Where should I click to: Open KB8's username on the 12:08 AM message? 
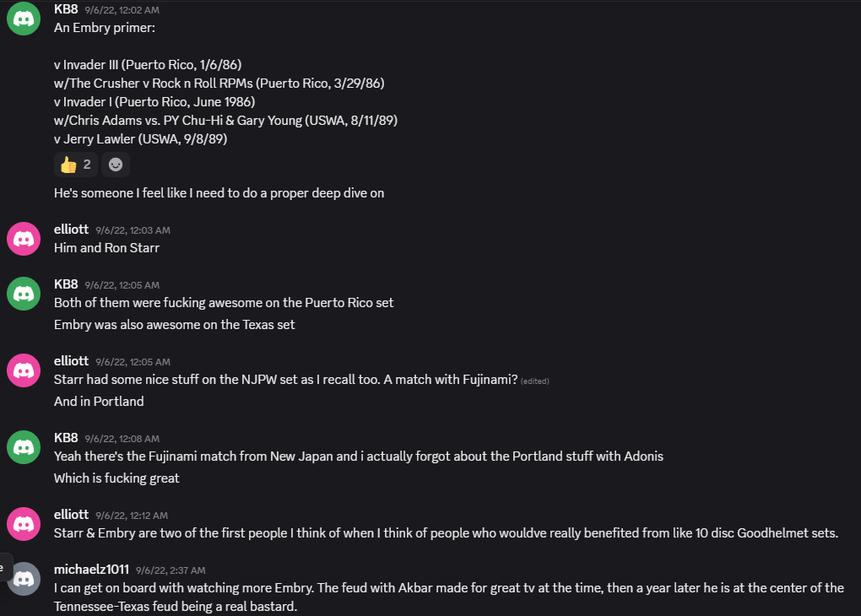click(66, 437)
